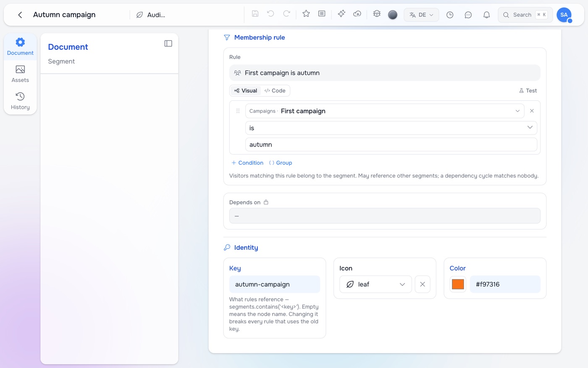Viewport: 588px width, 368px height.
Task: Click the 'autumn' value field
Action: [x=391, y=145]
